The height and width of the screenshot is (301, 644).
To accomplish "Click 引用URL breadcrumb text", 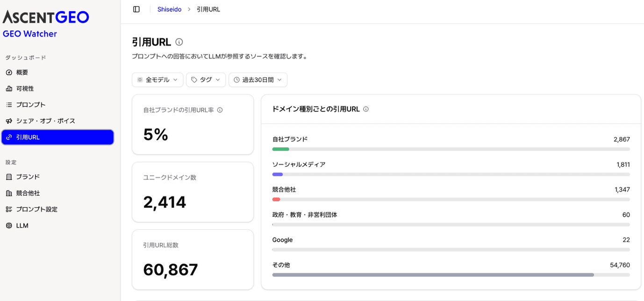I will (x=208, y=9).
